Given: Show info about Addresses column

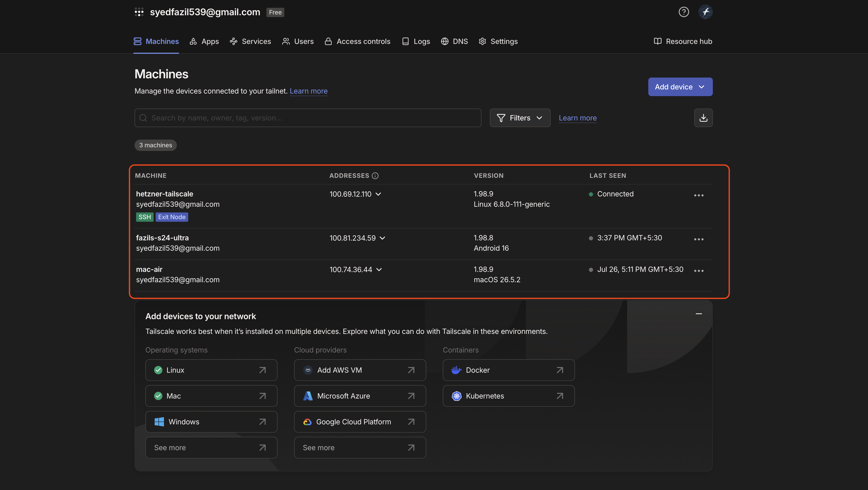Looking at the screenshot, I should coord(375,176).
